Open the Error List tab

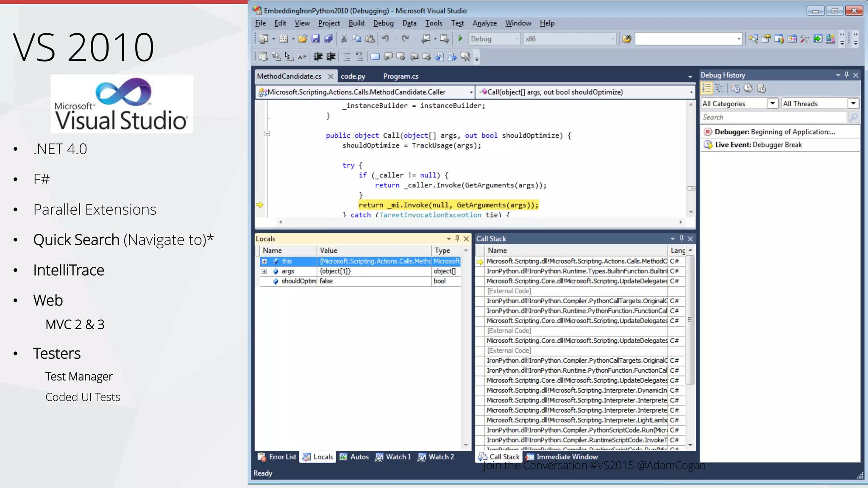(277, 457)
